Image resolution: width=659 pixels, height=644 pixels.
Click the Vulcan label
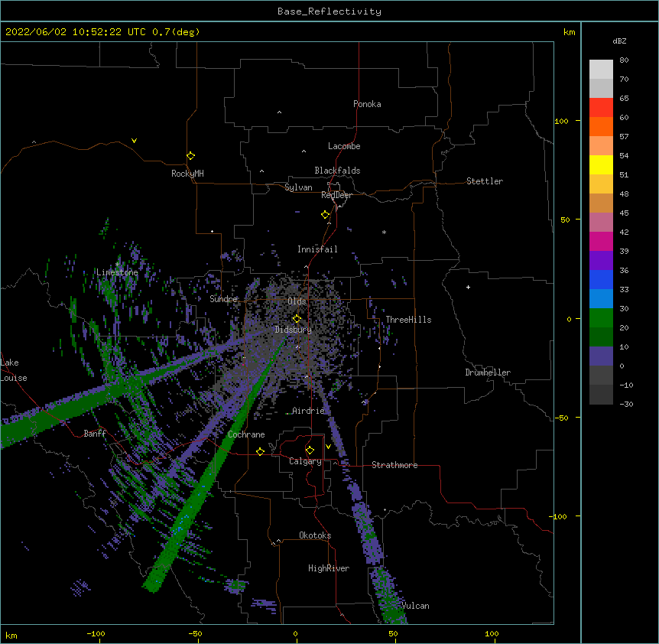(x=415, y=606)
